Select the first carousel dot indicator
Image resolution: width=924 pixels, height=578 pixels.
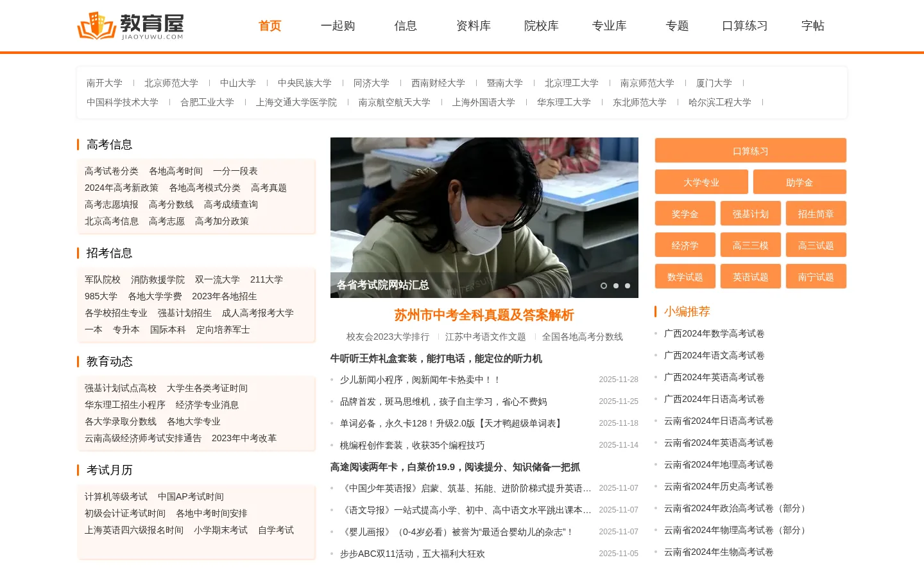[604, 286]
